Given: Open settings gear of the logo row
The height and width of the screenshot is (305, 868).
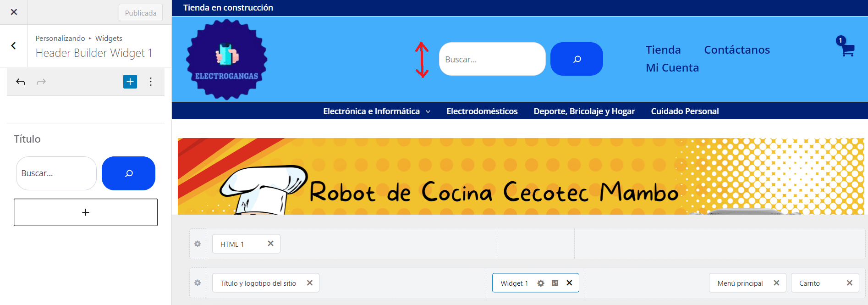Looking at the screenshot, I should [198, 283].
